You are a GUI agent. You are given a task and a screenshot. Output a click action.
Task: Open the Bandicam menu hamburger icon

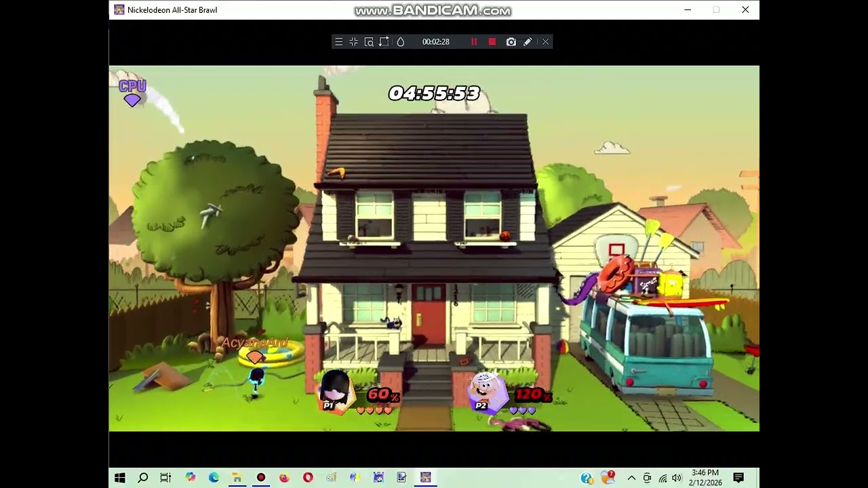point(338,42)
